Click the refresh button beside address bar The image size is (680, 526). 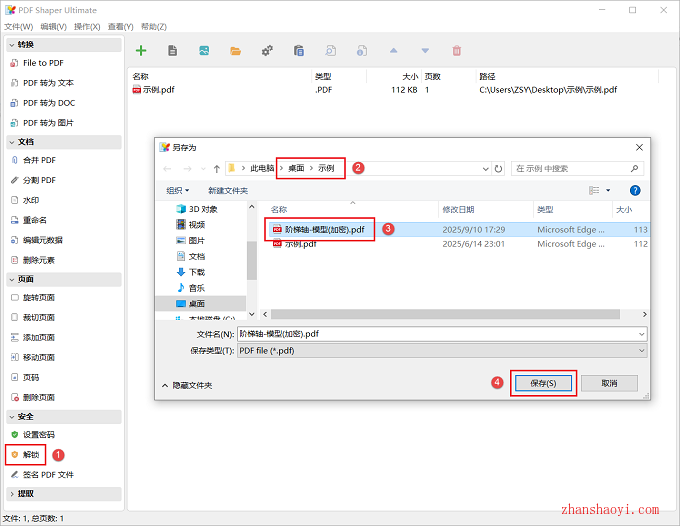point(498,169)
